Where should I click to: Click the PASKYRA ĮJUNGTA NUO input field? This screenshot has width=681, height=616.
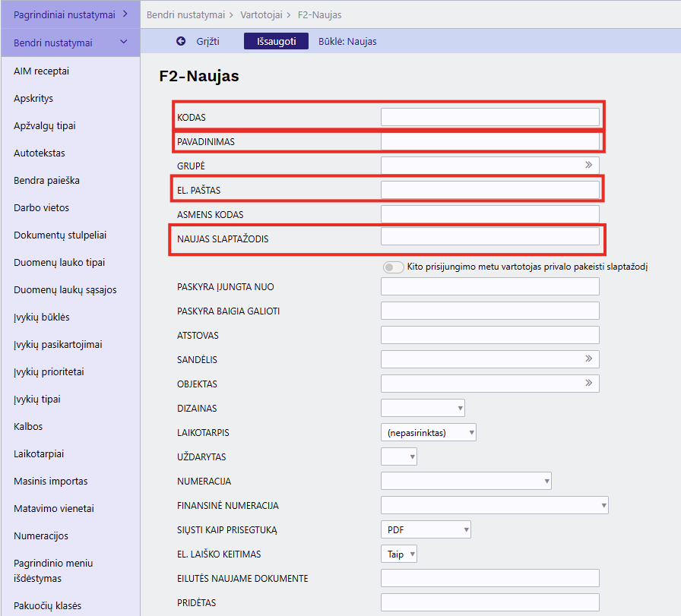490,286
